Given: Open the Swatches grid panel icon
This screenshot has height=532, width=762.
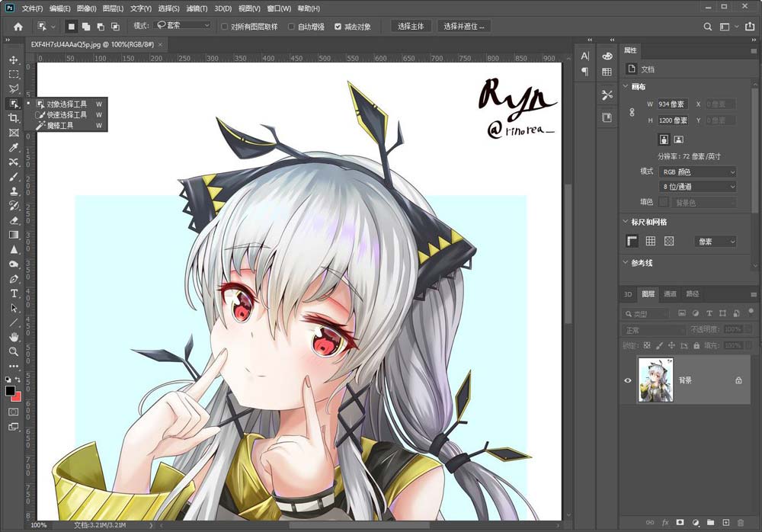Looking at the screenshot, I should (607, 72).
